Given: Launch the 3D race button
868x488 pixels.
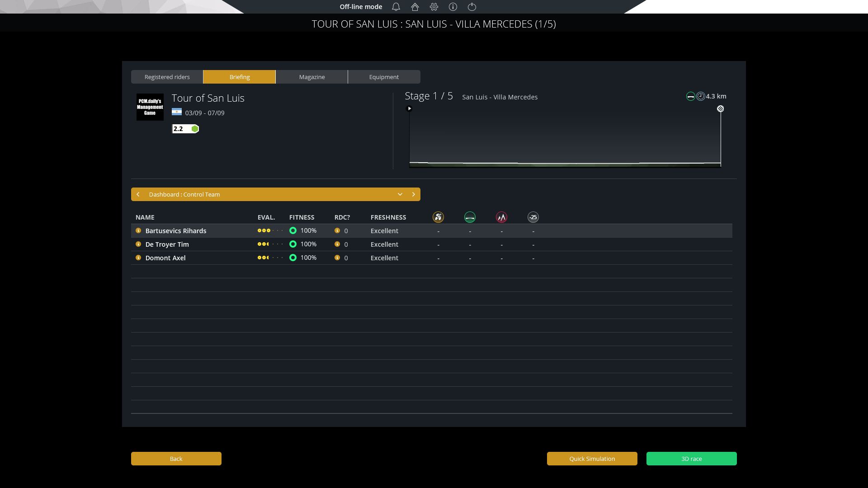Looking at the screenshot, I should click(x=691, y=459).
